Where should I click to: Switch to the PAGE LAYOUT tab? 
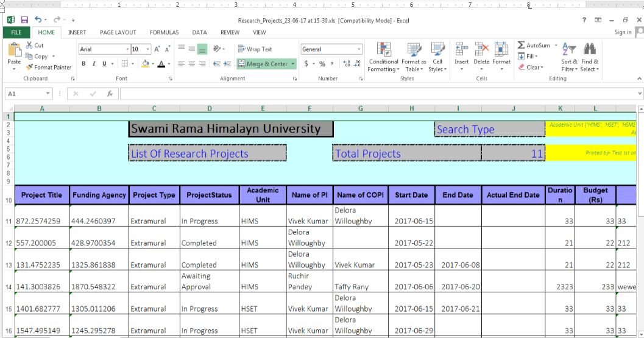[118, 32]
